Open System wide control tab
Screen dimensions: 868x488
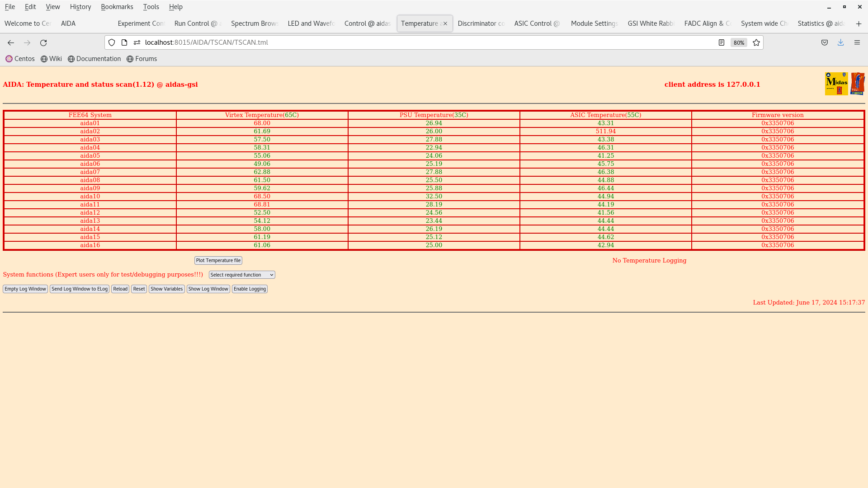click(764, 23)
